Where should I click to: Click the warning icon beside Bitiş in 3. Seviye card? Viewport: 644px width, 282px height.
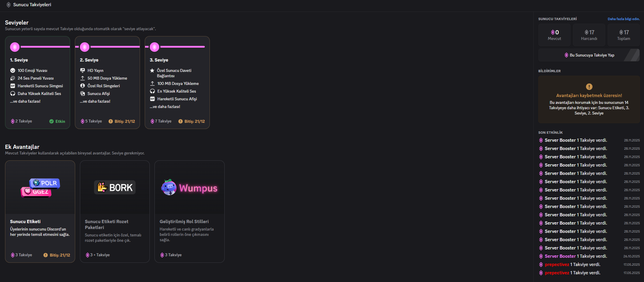181,121
